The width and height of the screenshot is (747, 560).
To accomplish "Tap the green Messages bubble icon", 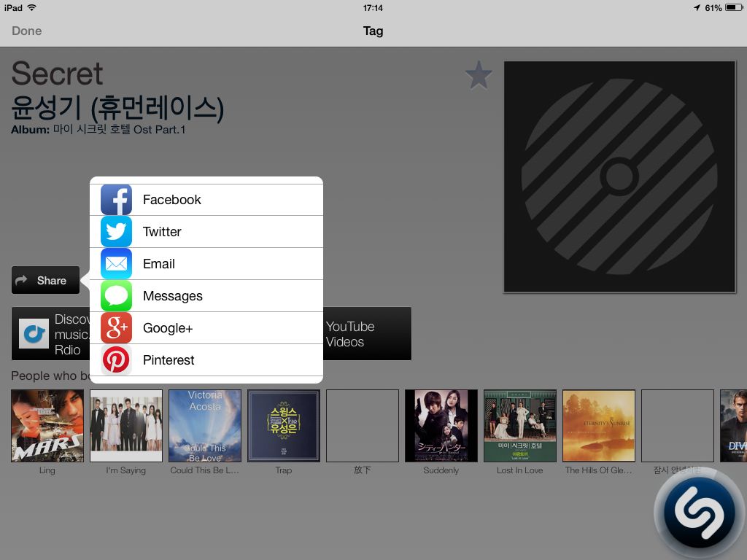I will (x=116, y=296).
